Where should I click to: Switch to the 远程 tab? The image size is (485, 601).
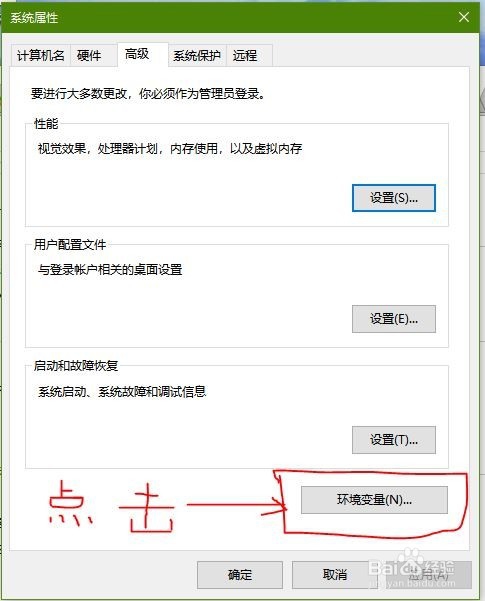point(249,56)
